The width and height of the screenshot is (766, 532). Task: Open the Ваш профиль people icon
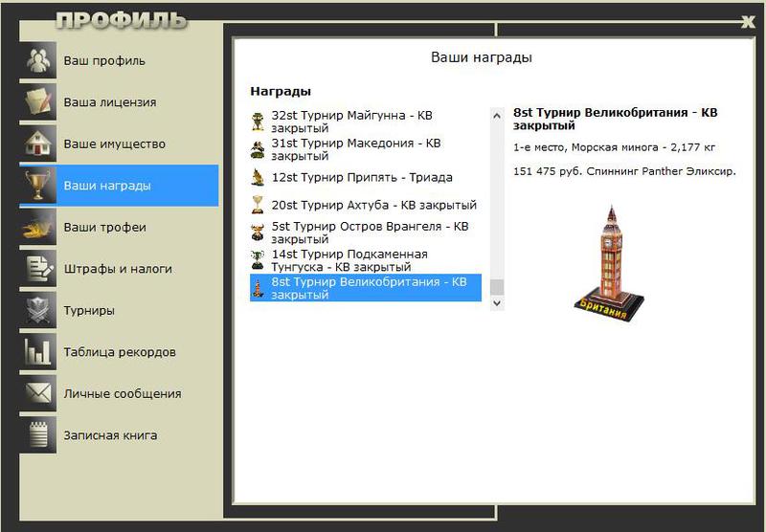pyautogui.click(x=38, y=60)
